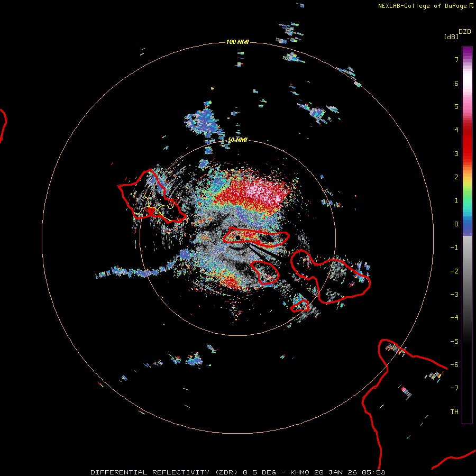
Task: Click the -1 value on the color scale
Action: 454,248
